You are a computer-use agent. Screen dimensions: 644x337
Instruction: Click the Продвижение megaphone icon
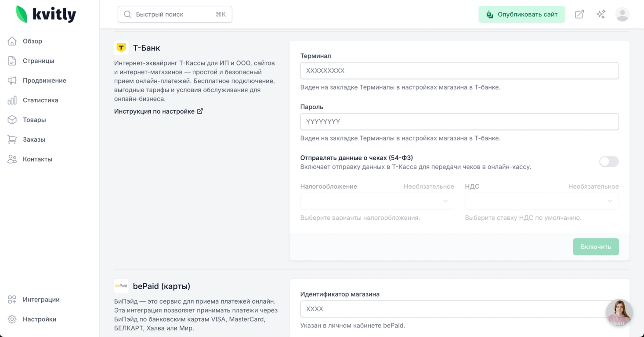(12, 81)
